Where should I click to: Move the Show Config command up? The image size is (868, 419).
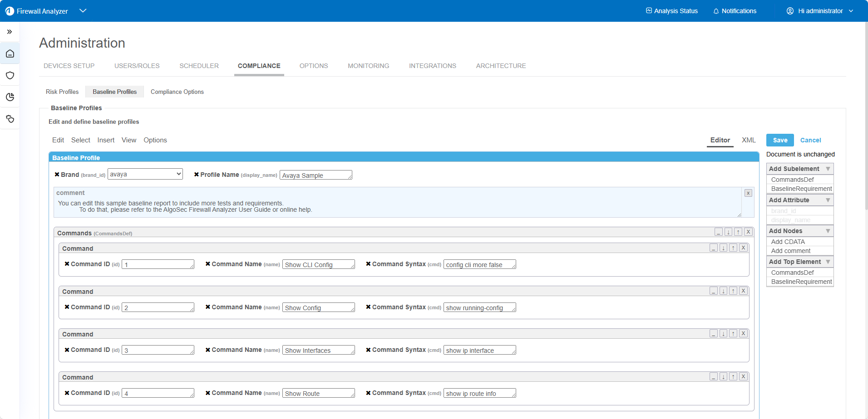coord(733,291)
